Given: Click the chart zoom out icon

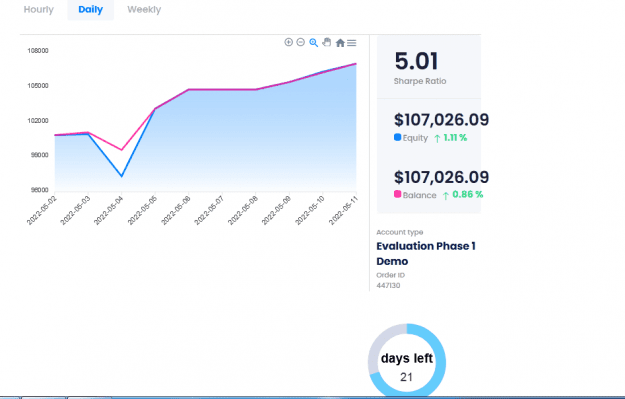Looking at the screenshot, I should [301, 42].
